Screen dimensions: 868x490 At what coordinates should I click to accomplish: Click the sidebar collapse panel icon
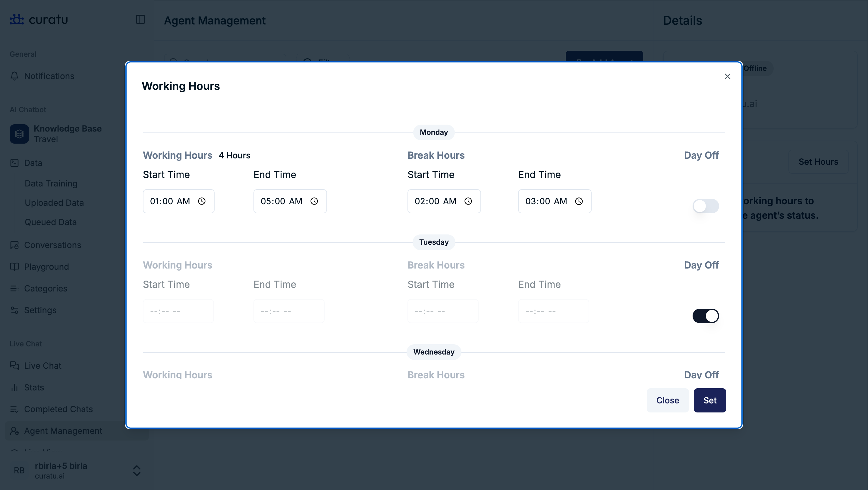[x=140, y=20]
